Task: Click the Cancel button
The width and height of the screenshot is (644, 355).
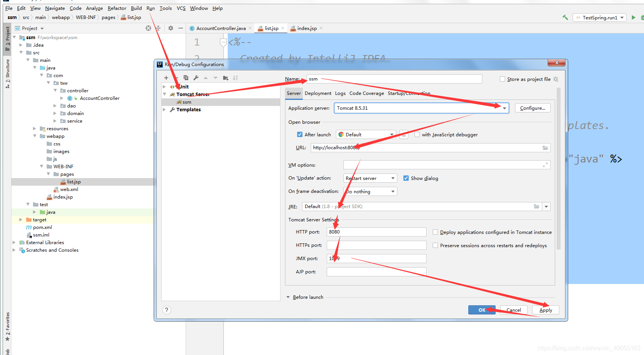Action: 514,310
